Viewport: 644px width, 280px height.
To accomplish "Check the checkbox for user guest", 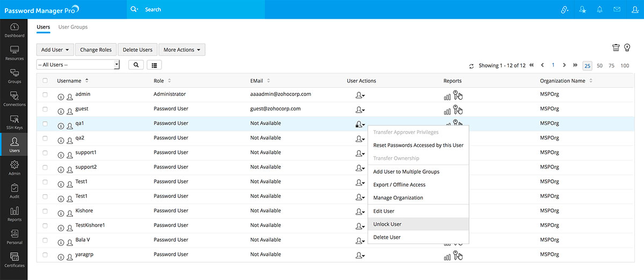I will (45, 109).
